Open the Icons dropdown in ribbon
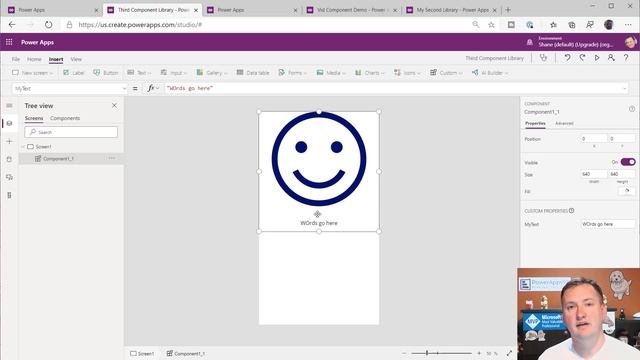The width and height of the screenshot is (640, 360). pyautogui.click(x=407, y=73)
